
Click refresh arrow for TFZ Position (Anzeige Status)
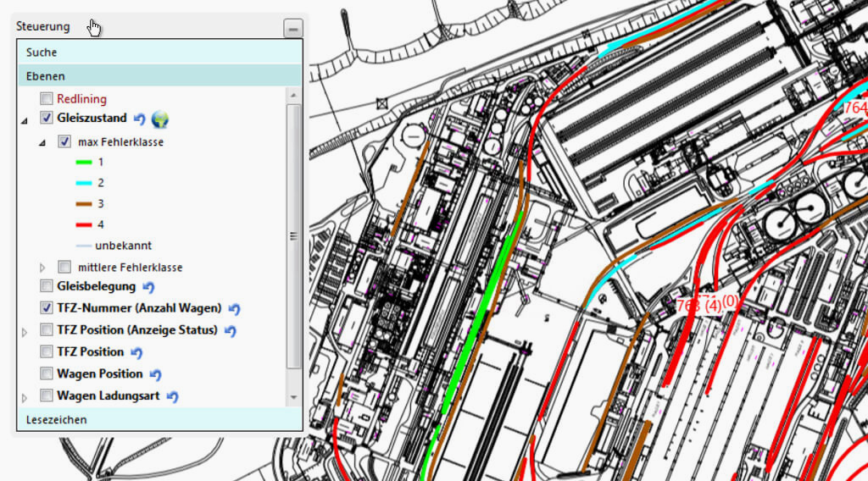[x=231, y=331]
